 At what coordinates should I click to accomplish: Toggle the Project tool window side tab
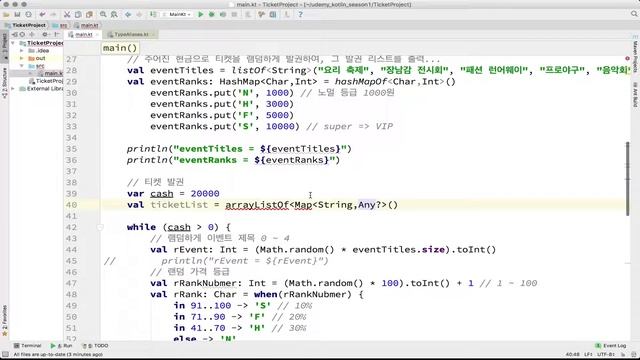4,47
